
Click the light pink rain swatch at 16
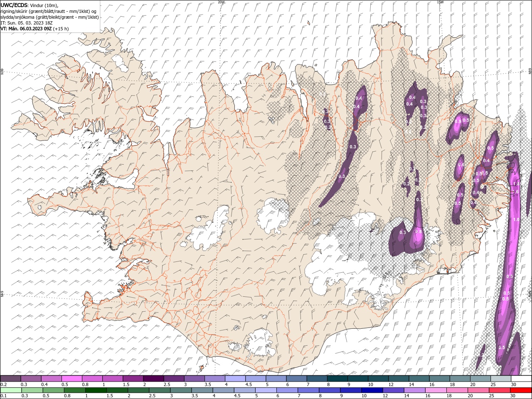(x=436, y=390)
